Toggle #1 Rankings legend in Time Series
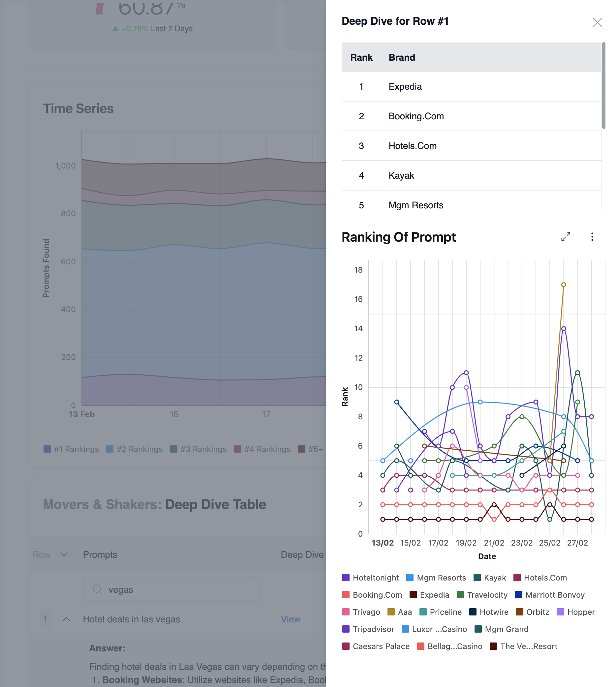The width and height of the screenshot is (616, 687). tap(71, 449)
